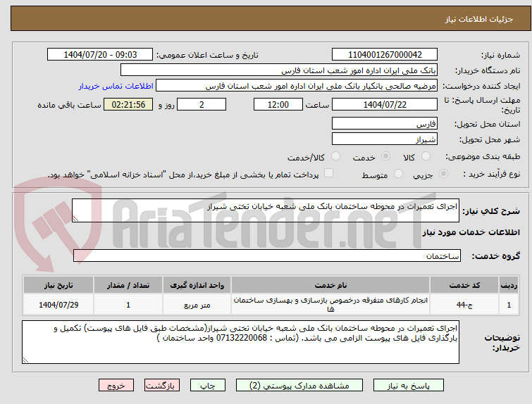The image size is (532, 404).
Task: Click the جزئیات اطلاعات نیاز page title
Action: pos(478,19)
